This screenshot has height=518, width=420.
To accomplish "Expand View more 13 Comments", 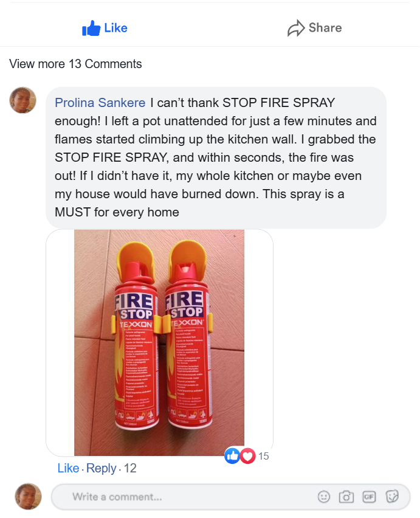I will (75, 64).
